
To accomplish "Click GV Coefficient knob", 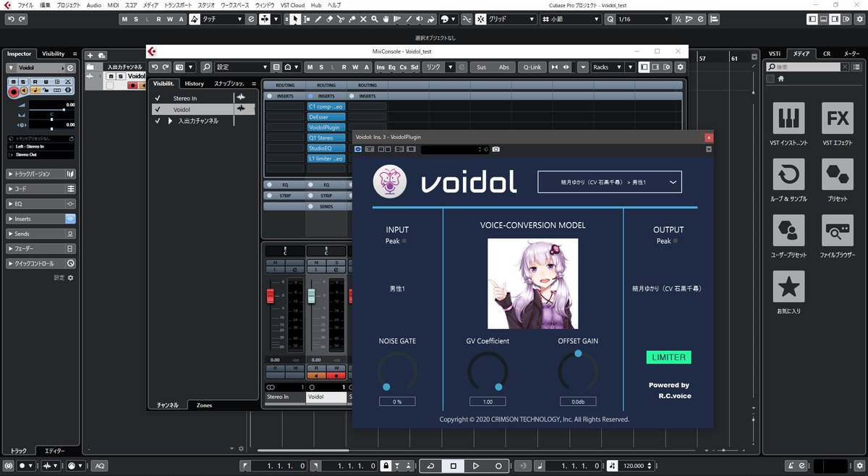I will point(488,373).
